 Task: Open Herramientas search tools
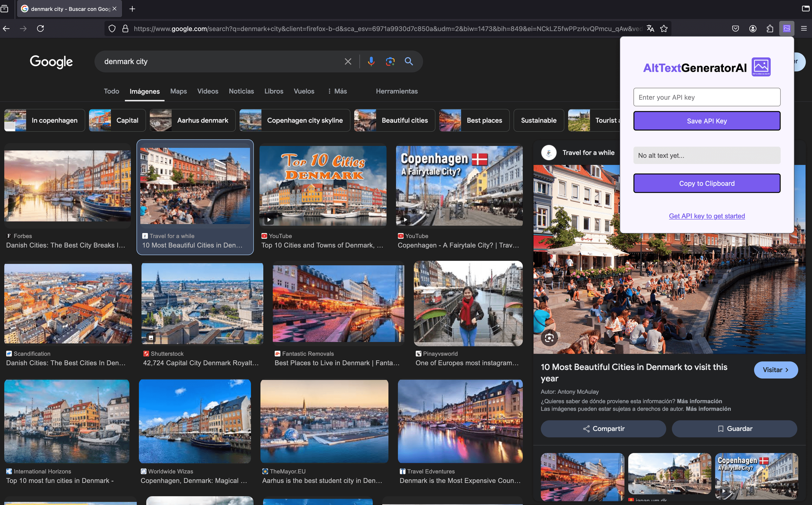(397, 91)
